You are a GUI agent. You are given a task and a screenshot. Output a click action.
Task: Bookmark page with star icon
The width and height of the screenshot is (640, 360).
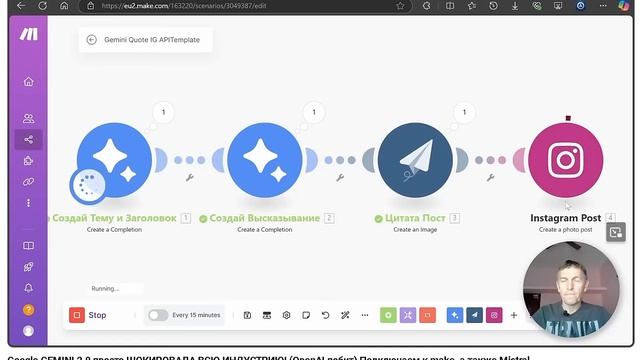tap(400, 6)
